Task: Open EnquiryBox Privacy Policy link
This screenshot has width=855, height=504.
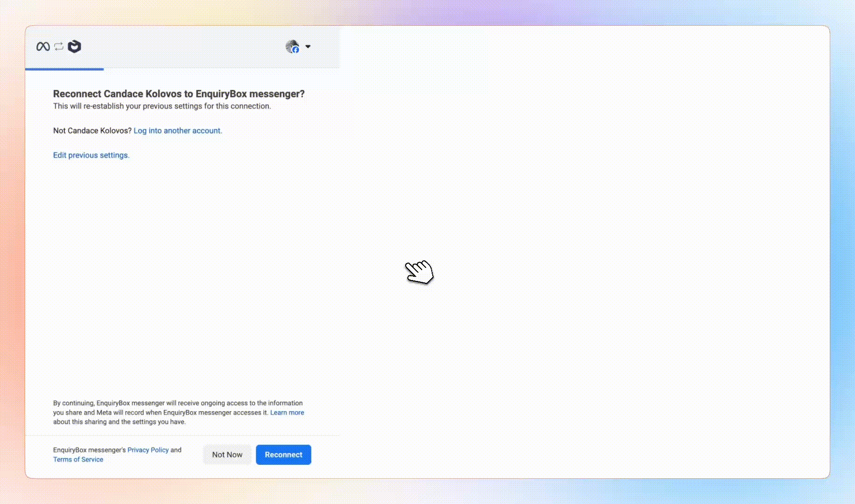Action: (148, 450)
